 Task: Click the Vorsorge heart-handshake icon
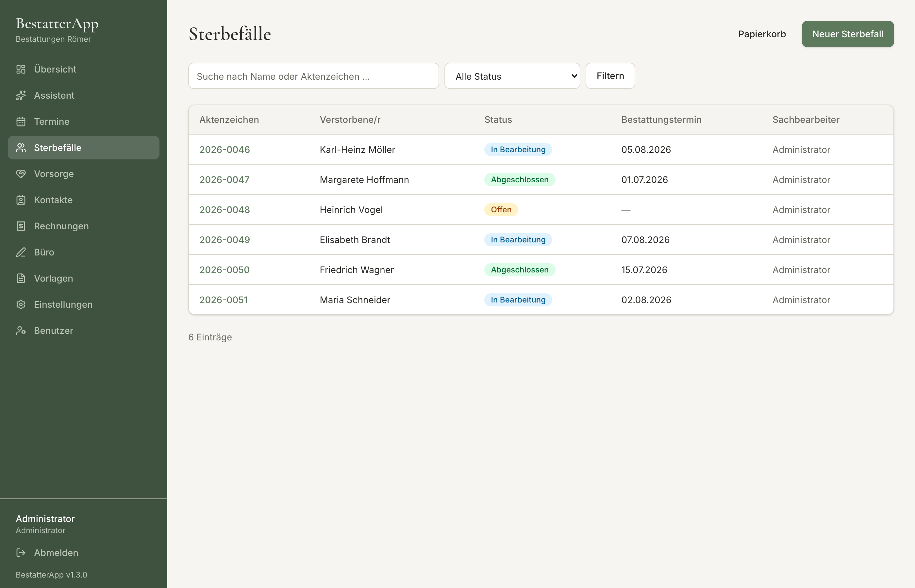click(x=21, y=174)
